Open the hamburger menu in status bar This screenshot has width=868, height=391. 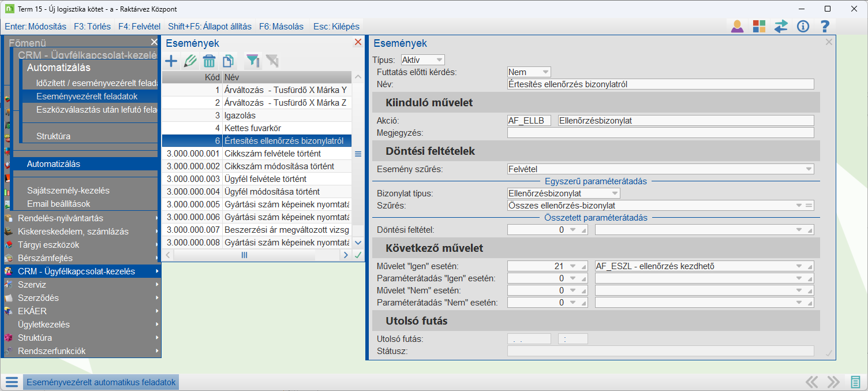pos(12,382)
